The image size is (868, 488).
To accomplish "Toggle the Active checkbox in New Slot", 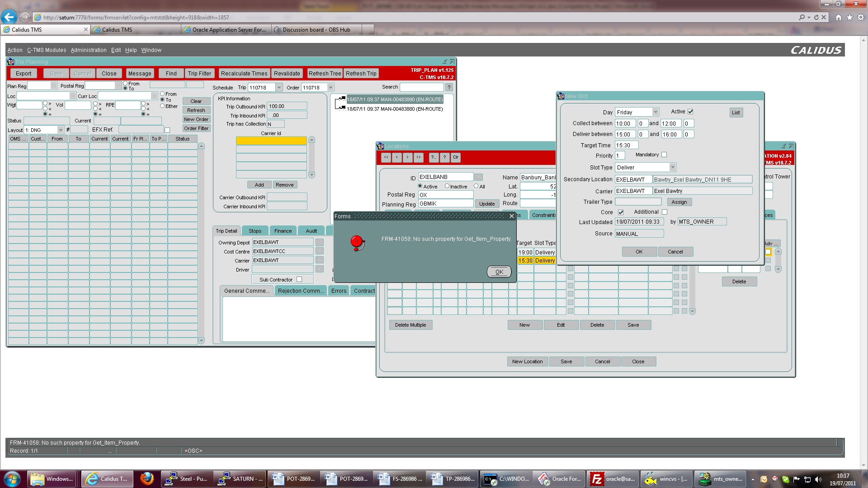I will (690, 112).
